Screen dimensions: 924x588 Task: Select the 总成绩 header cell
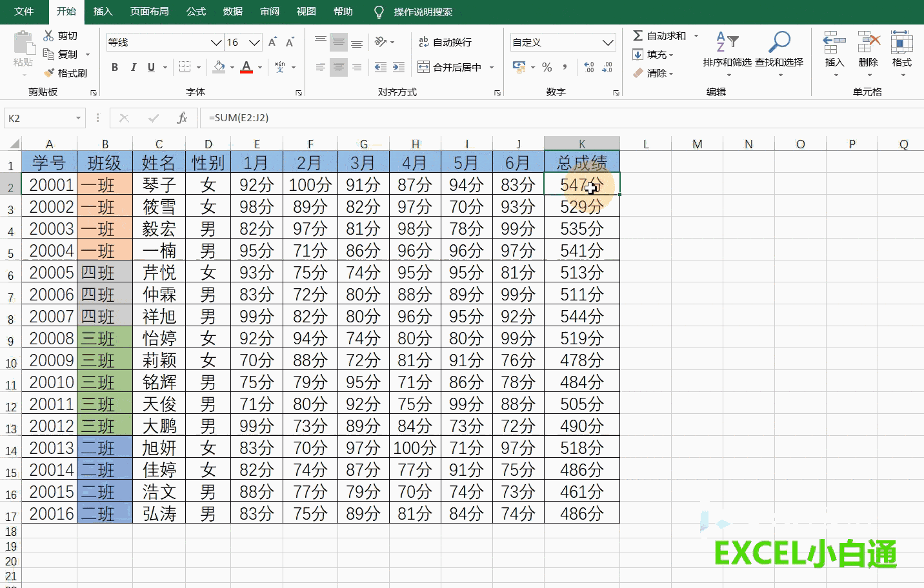pyautogui.click(x=582, y=162)
